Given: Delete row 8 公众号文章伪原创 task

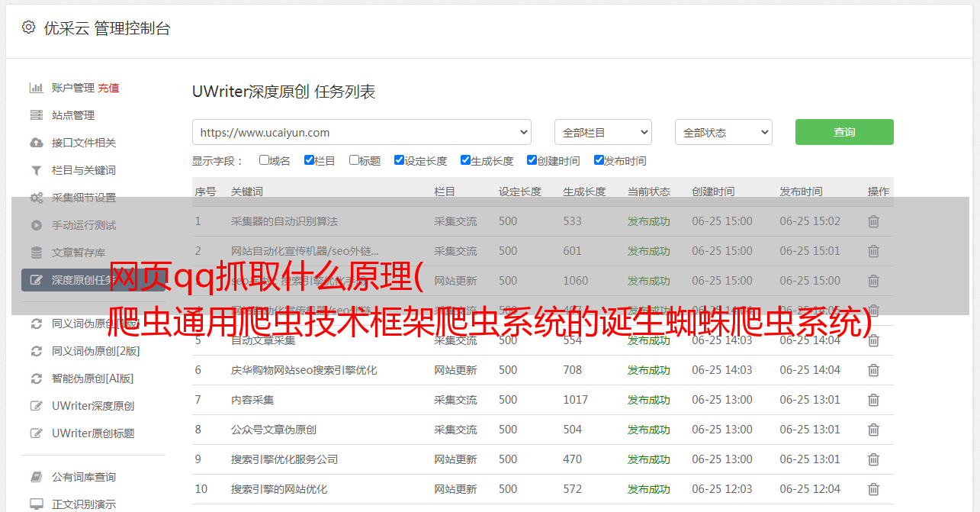Looking at the screenshot, I should (874, 430).
